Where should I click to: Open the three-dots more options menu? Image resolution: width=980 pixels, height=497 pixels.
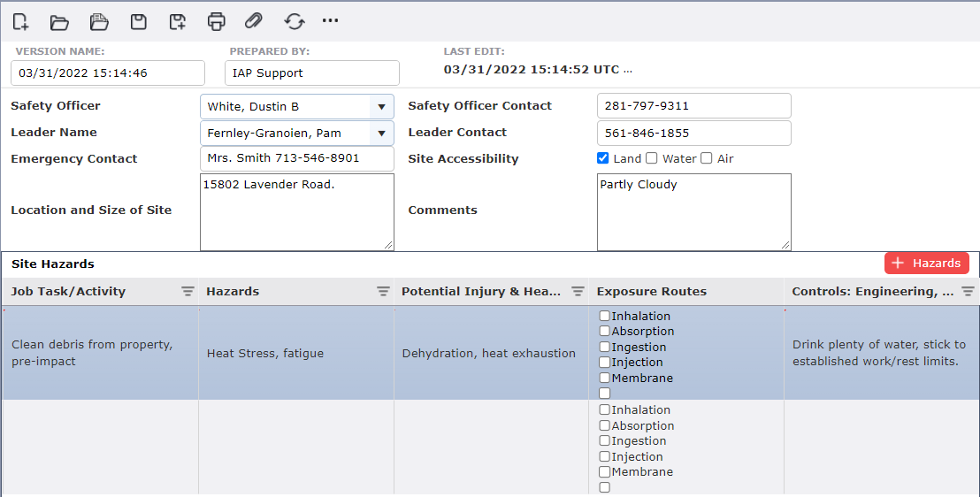pyautogui.click(x=330, y=20)
